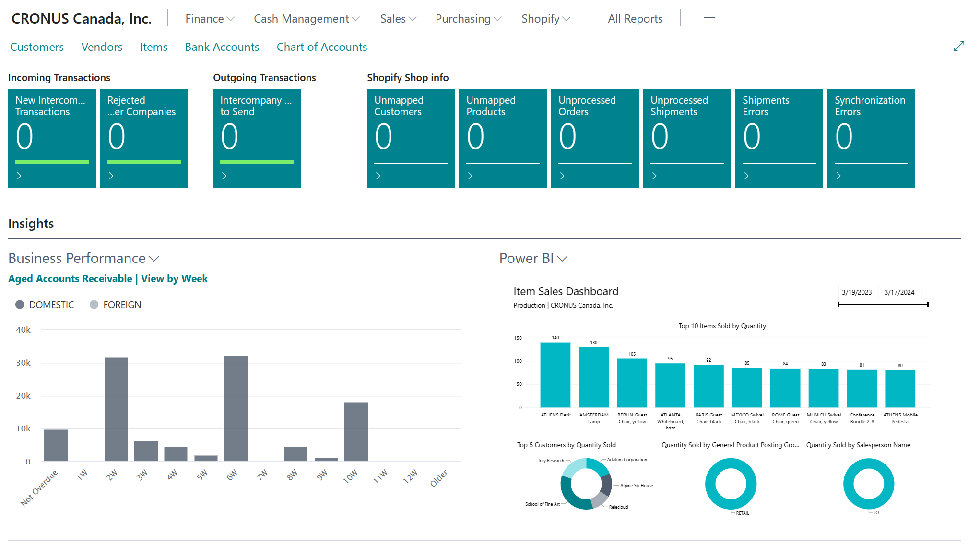Select the 6W bar in receivables chart
This screenshot has width=980, height=547.
(236, 408)
